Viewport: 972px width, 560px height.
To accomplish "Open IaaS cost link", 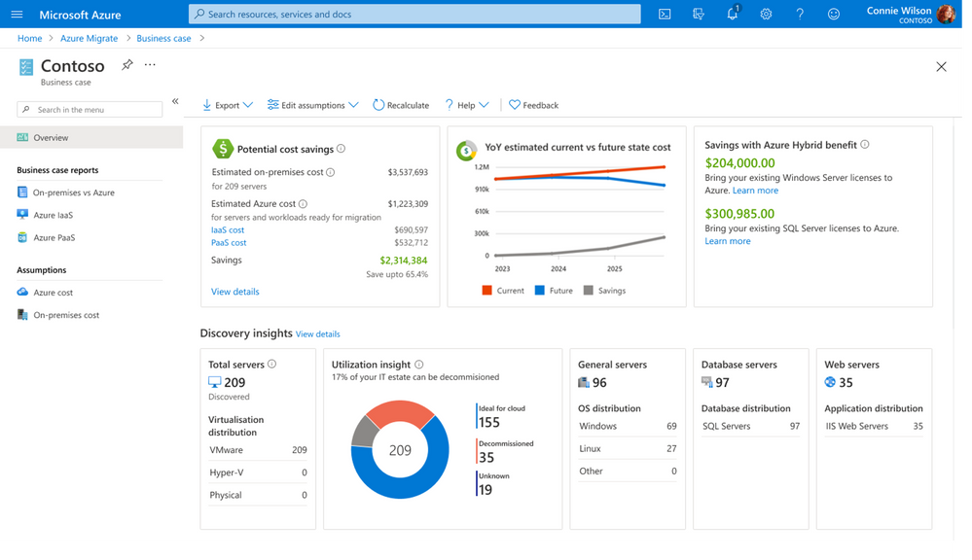I will [228, 229].
